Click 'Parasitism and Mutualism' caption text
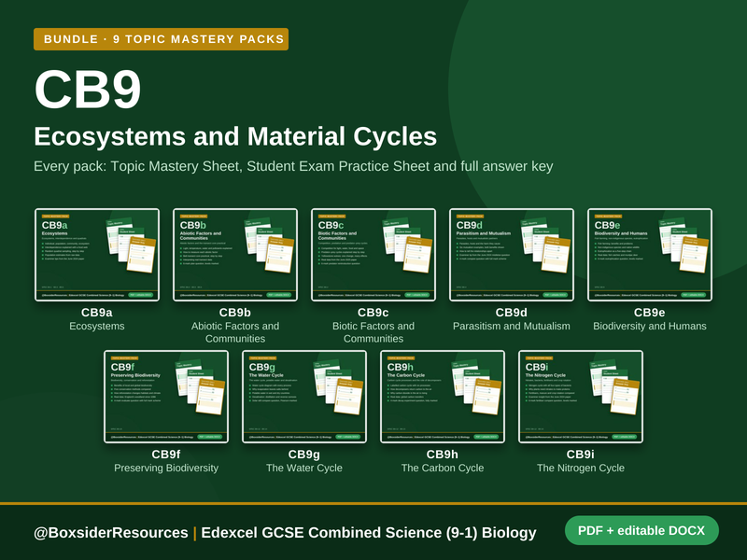Screen dimensions: 747x560 [x=511, y=326]
